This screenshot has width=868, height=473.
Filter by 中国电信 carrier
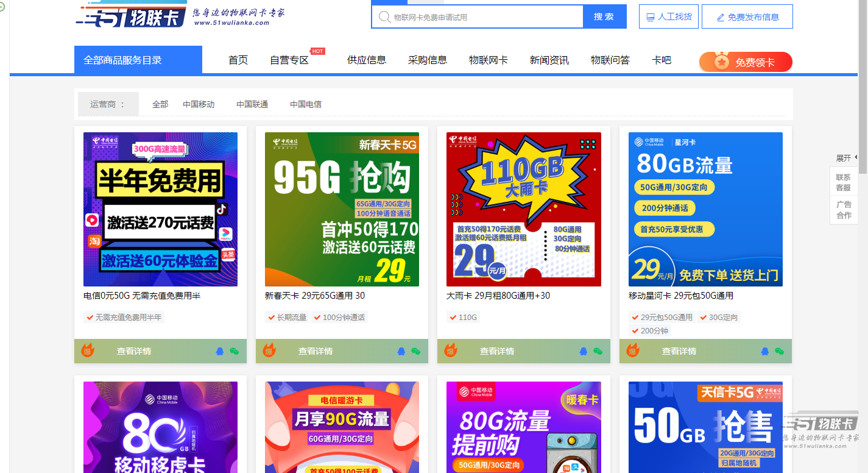[x=306, y=104]
